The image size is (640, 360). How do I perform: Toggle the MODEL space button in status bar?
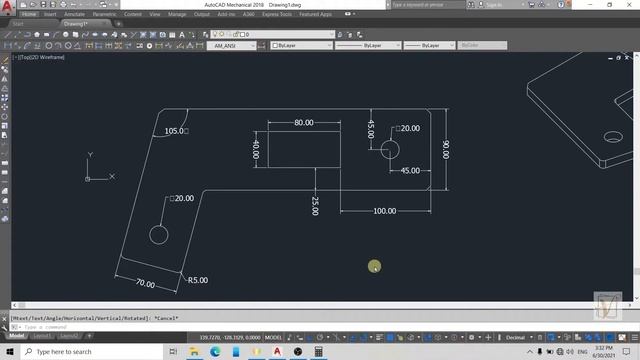pos(273,338)
